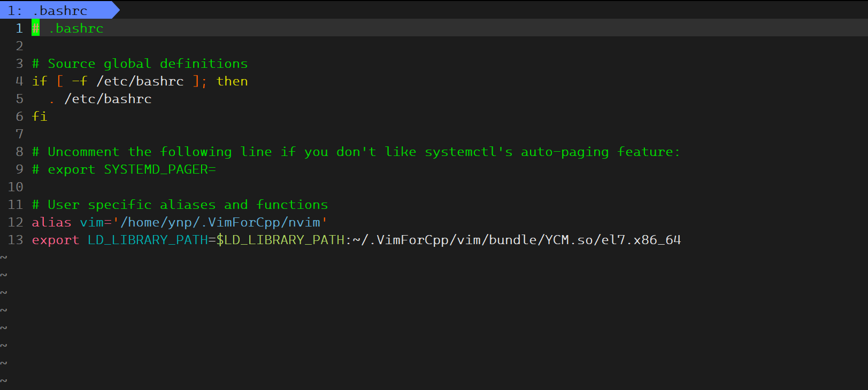
Task: Click '/etc/bashrc' path on line 5
Action: click(x=107, y=99)
